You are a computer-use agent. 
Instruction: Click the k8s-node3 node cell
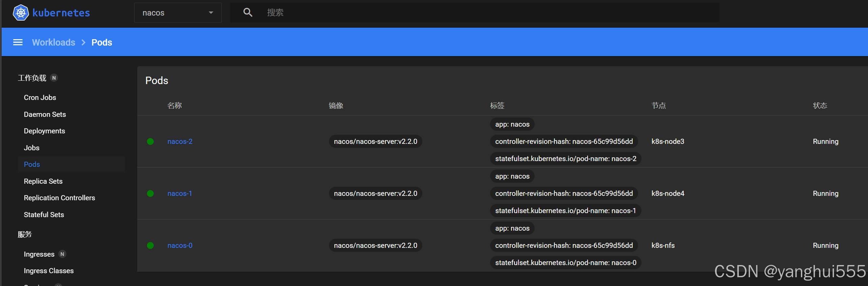click(x=668, y=141)
